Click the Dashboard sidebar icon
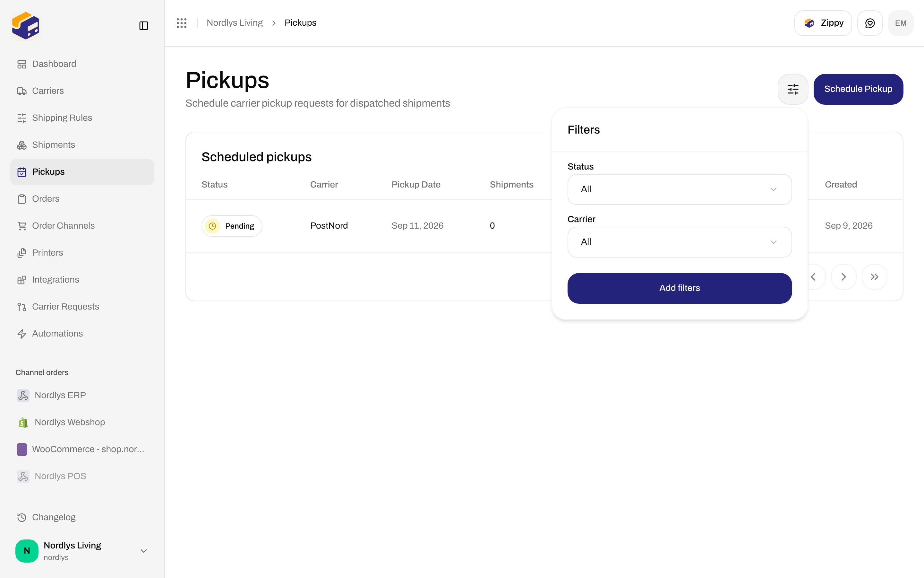Screen dimensions: 924x578 pyautogui.click(x=22, y=64)
